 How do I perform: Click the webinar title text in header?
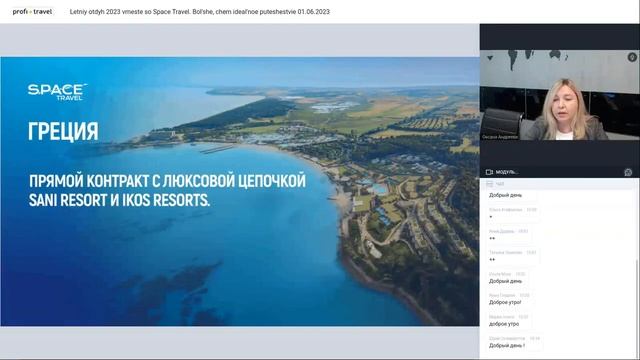[200, 12]
